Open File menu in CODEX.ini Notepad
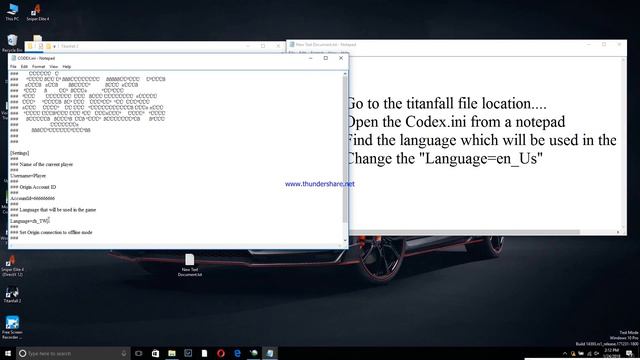 (13, 67)
